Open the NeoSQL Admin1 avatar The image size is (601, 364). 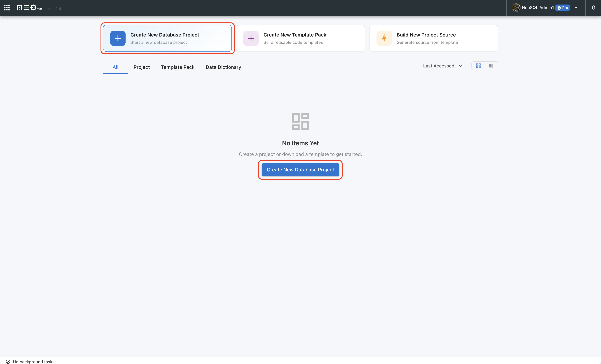516,7
